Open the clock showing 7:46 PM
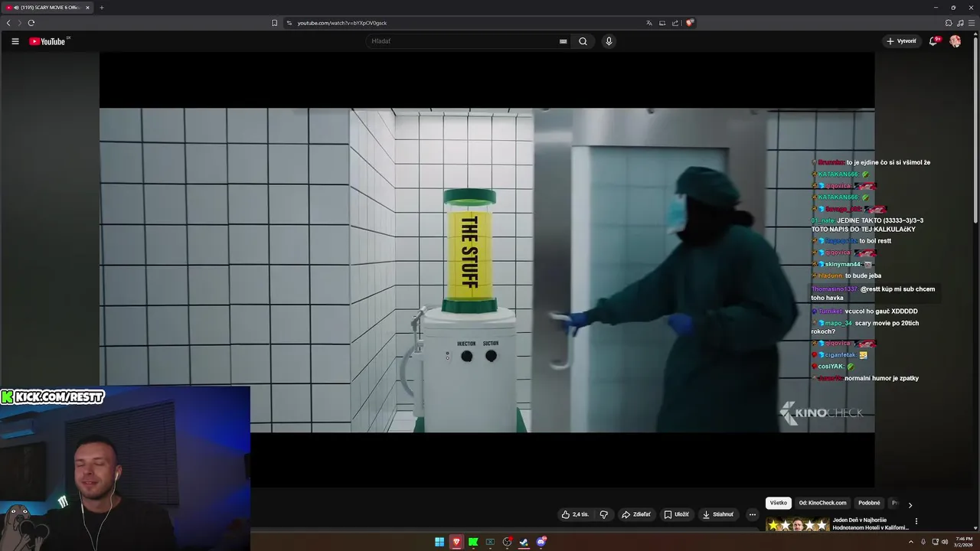The image size is (980, 551). point(963,542)
